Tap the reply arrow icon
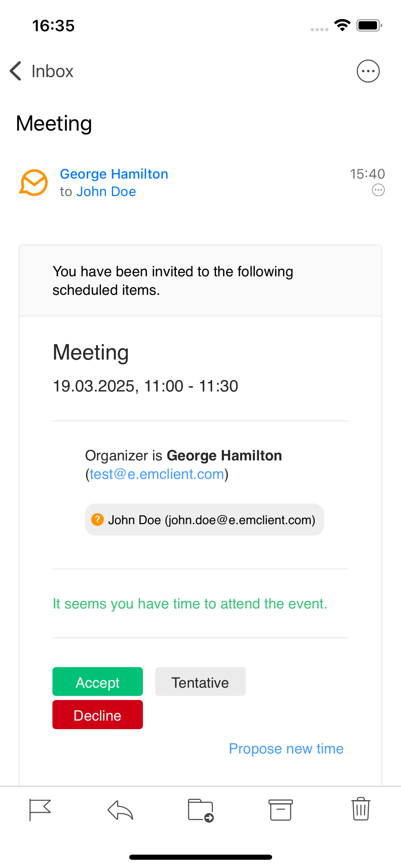 tap(120, 810)
